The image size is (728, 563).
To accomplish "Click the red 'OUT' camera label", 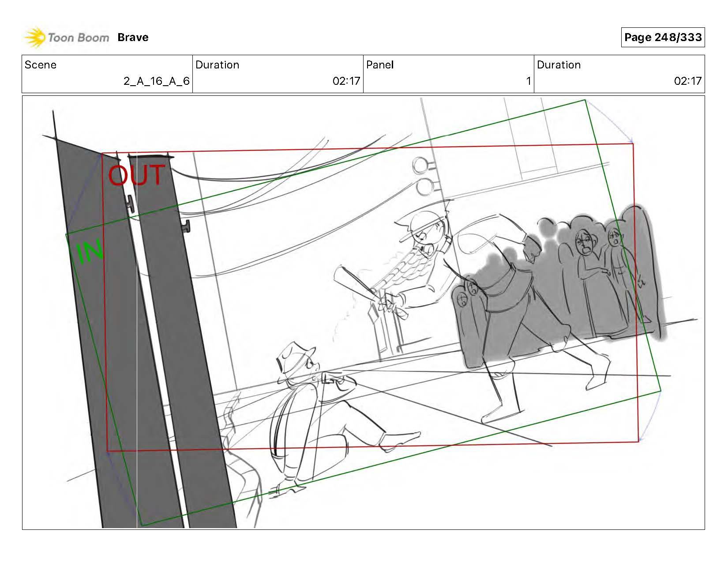I will pos(137,175).
